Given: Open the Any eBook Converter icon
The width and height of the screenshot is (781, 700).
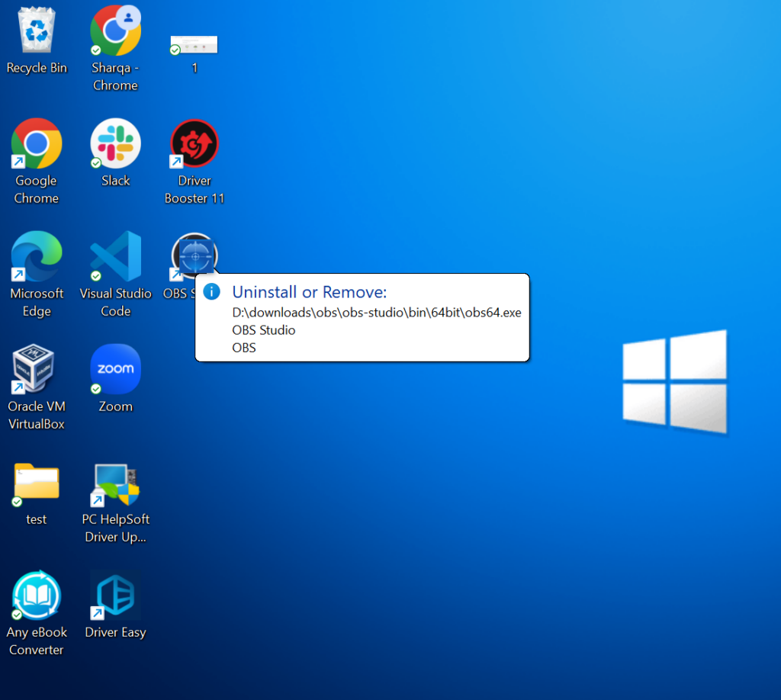Looking at the screenshot, I should point(37,595).
